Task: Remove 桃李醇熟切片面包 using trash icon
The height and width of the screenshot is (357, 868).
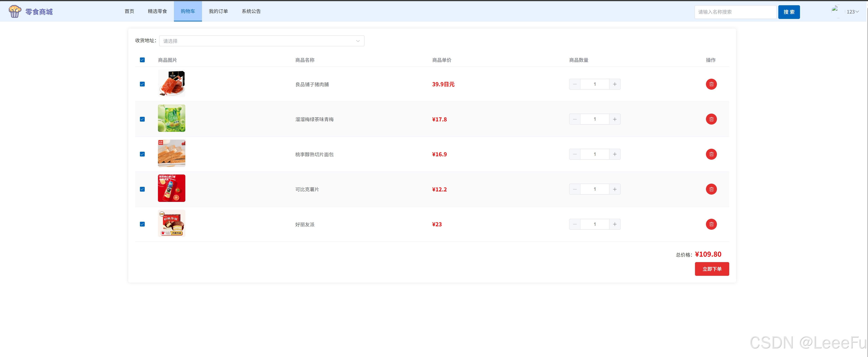Action: (x=711, y=154)
